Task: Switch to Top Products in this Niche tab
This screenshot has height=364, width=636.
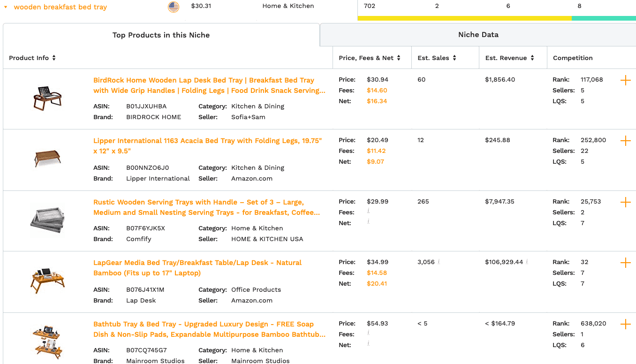Action: [x=161, y=35]
